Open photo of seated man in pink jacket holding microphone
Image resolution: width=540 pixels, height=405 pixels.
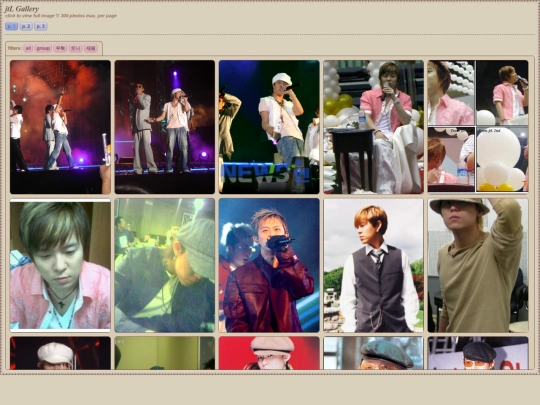click(x=373, y=127)
